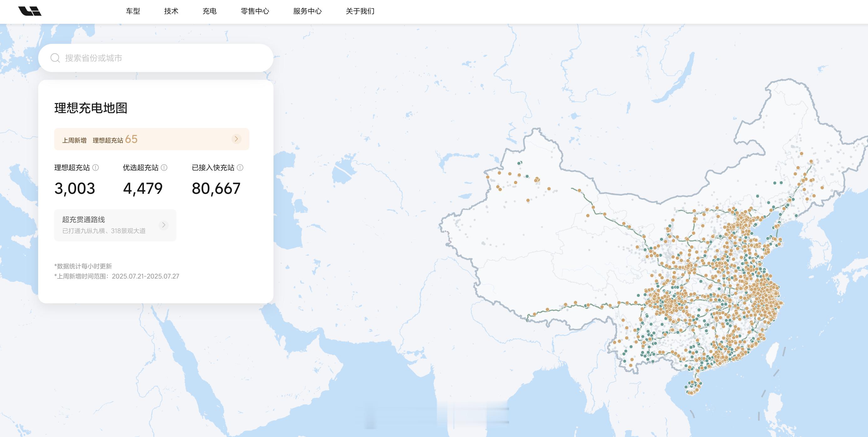The width and height of the screenshot is (868, 437).
Task: Open the 零售中心 menu
Action: point(255,11)
